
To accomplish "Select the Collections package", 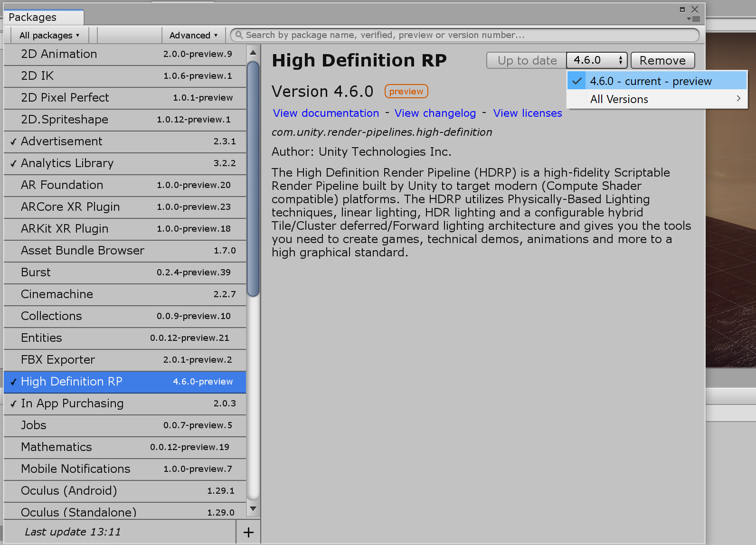I will [x=125, y=316].
